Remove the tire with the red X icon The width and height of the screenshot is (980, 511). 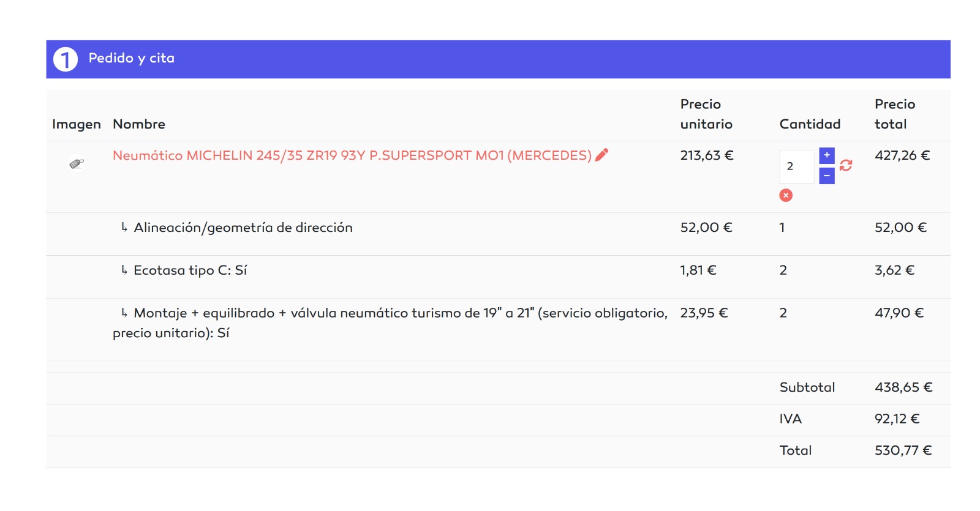(x=786, y=195)
